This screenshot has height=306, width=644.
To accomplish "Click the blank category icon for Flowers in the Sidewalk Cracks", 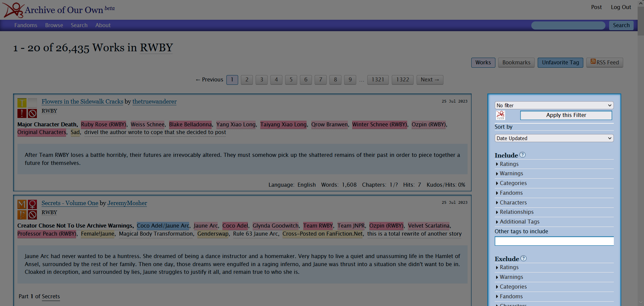I will coord(32,103).
